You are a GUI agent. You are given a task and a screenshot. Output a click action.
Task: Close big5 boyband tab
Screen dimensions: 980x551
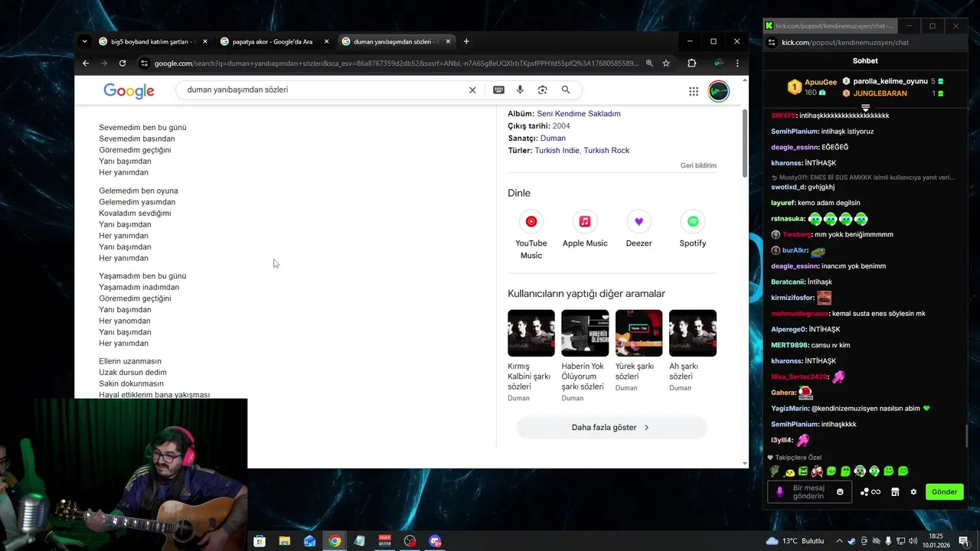[x=205, y=41]
